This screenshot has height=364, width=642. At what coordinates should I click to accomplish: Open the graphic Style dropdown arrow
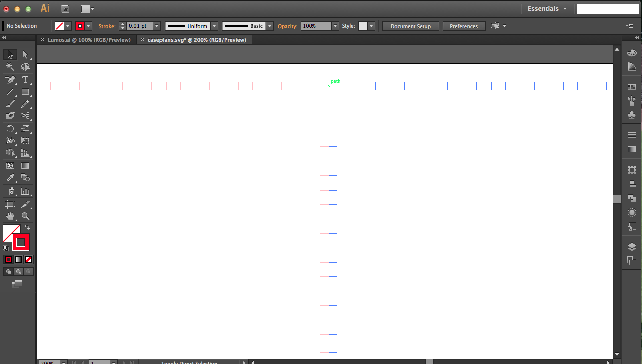pos(371,26)
